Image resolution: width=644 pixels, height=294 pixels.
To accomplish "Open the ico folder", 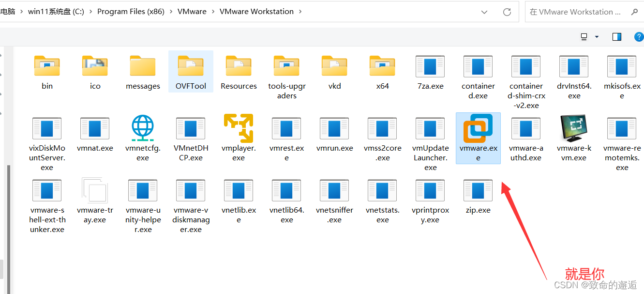I will [95, 72].
